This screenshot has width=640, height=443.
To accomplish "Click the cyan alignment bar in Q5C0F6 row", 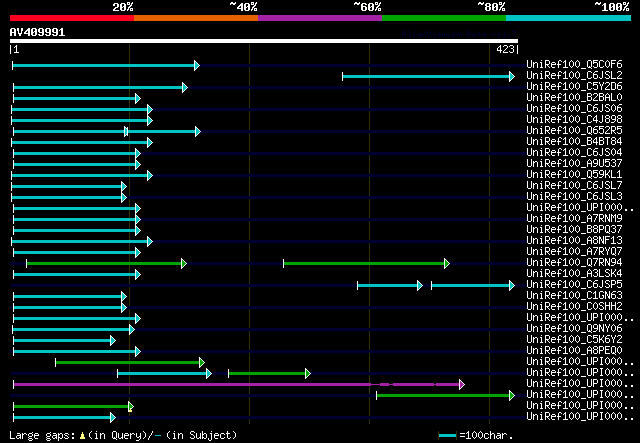I will [106, 65].
